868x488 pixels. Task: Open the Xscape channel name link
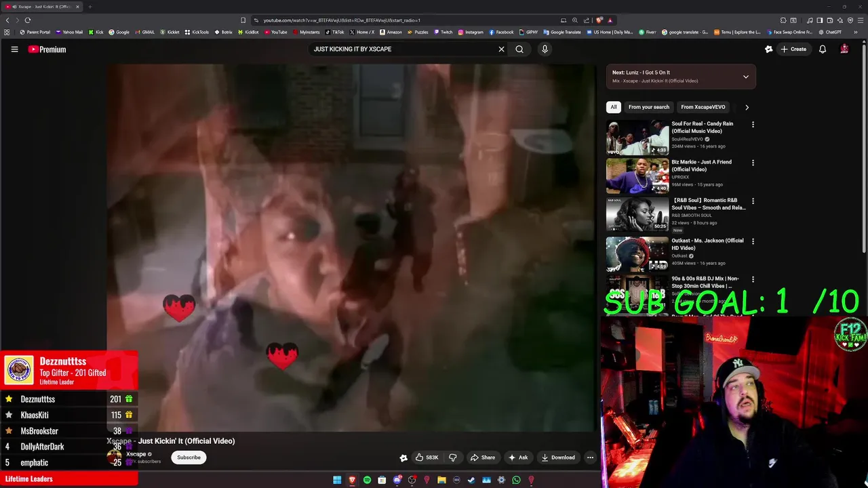136,454
